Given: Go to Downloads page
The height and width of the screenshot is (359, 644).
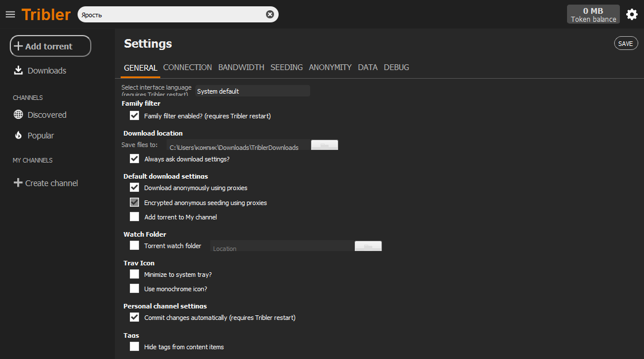Looking at the screenshot, I should (47, 71).
